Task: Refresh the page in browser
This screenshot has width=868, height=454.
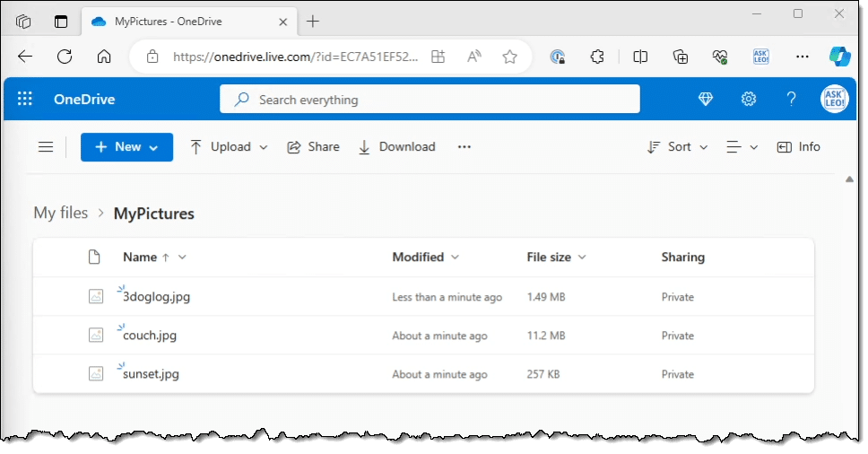Action: pyautogui.click(x=65, y=57)
